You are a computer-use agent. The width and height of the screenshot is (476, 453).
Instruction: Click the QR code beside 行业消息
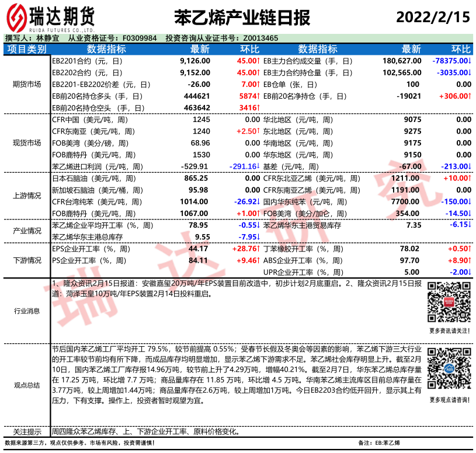tap(449, 302)
